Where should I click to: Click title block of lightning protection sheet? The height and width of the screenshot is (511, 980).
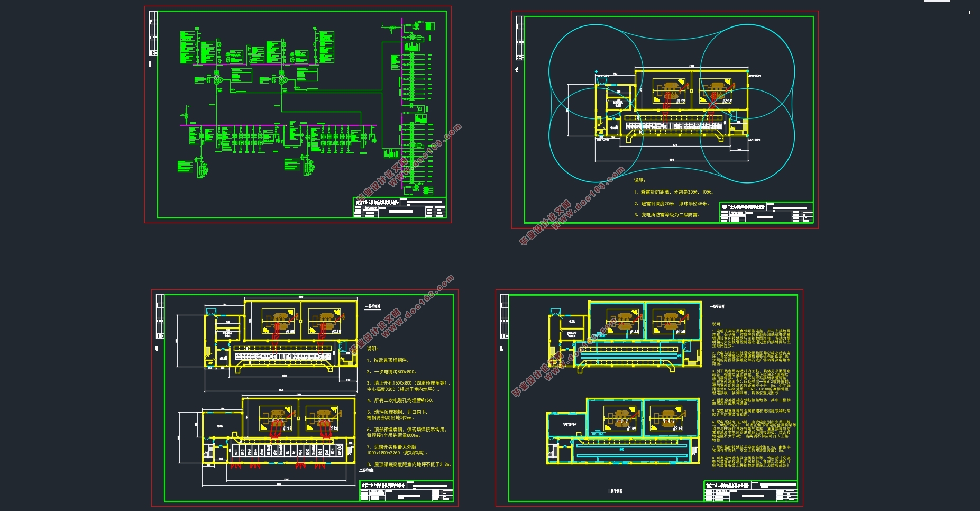[766, 213]
